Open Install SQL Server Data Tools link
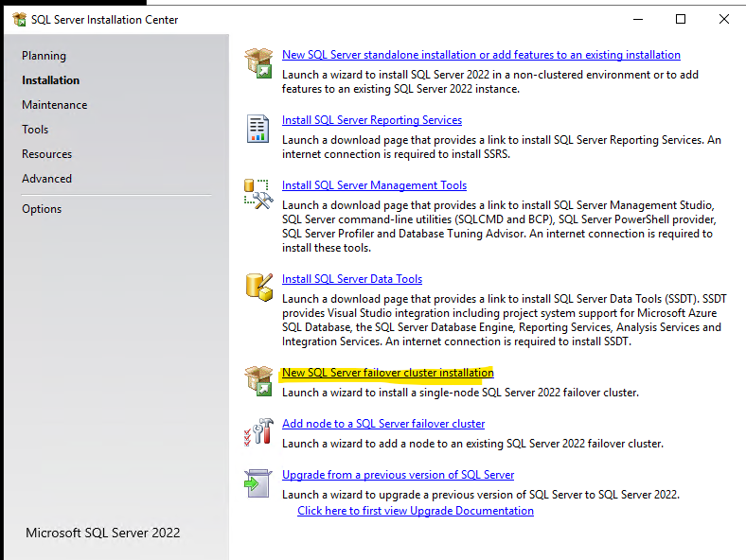Screen dimensions: 746x560 point(352,279)
